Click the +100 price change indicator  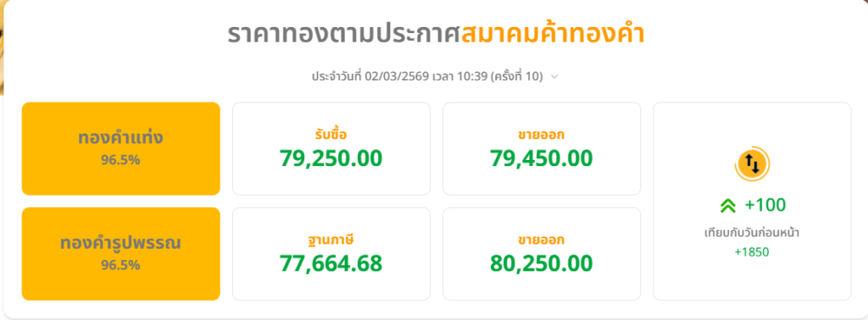coord(765,205)
